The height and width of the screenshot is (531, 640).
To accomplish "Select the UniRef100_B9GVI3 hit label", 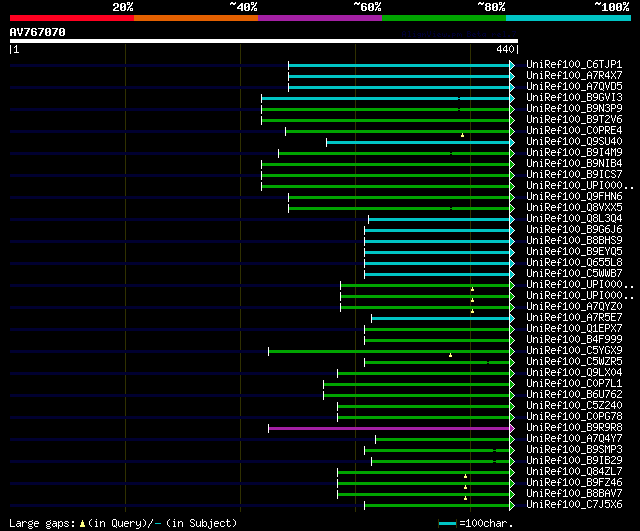I will click(x=574, y=98).
